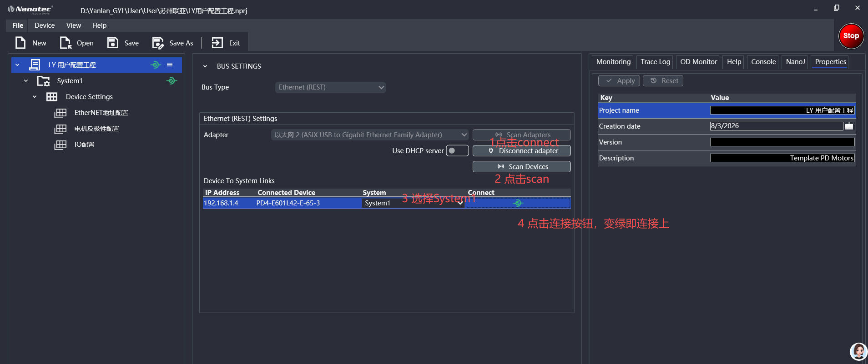Click the project document icon for LY 用户配置工程

(x=35, y=65)
